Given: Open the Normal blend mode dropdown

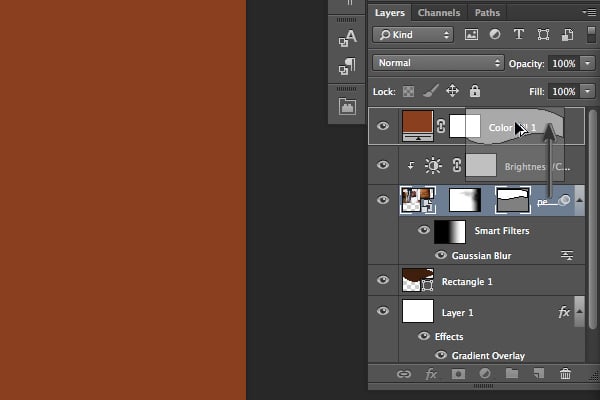Looking at the screenshot, I should 438,63.
